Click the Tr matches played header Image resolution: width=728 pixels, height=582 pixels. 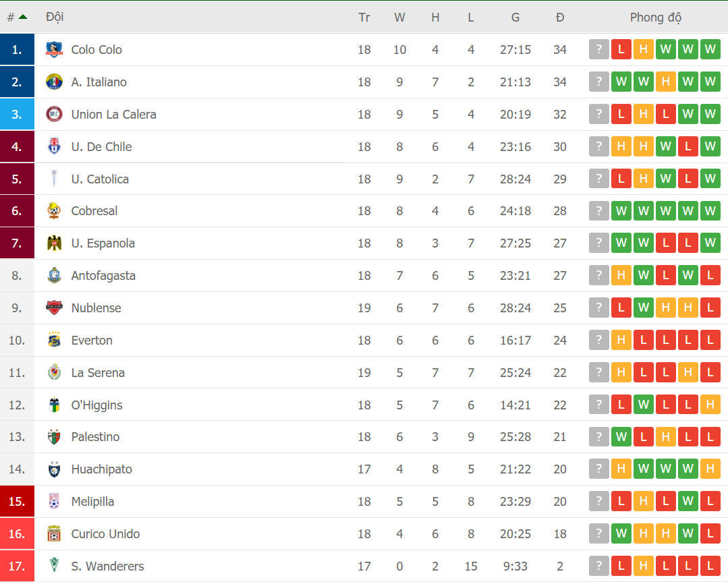(x=364, y=17)
